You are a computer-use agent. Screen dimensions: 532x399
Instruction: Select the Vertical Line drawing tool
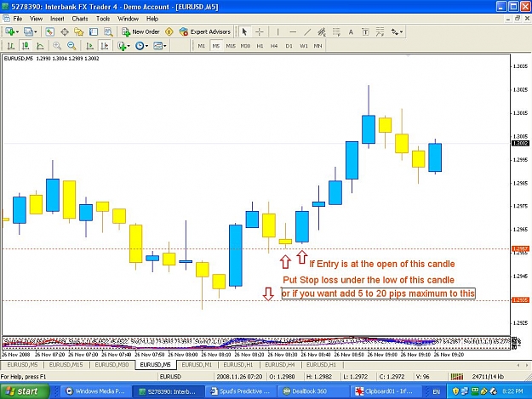coord(277,31)
